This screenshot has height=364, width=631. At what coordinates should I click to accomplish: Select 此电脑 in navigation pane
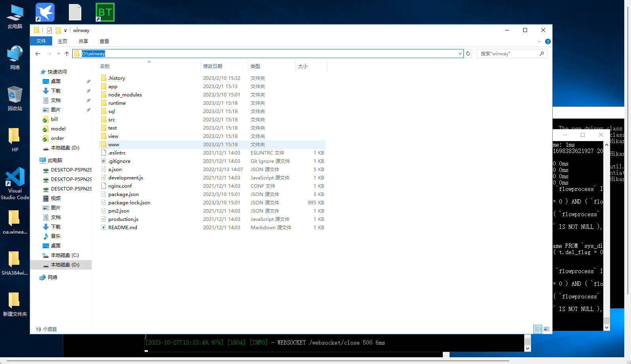55,160
